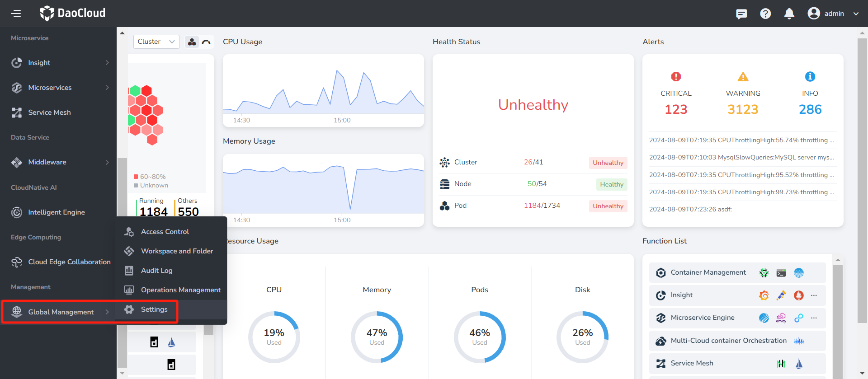Switch to the honeycomb cluster view
This screenshot has width=868, height=379.
click(x=192, y=42)
